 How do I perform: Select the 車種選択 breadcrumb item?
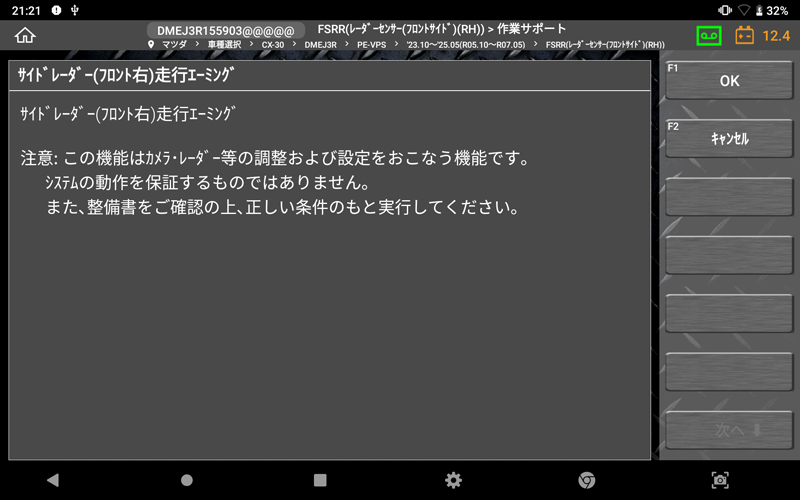(224, 45)
